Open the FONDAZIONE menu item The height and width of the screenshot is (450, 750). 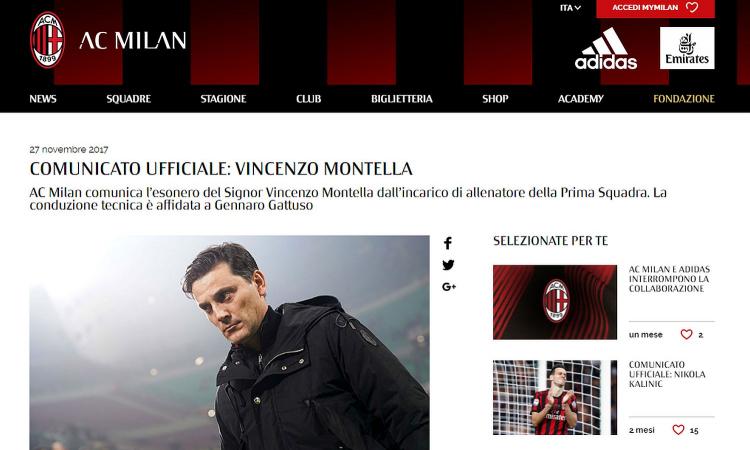(x=684, y=99)
